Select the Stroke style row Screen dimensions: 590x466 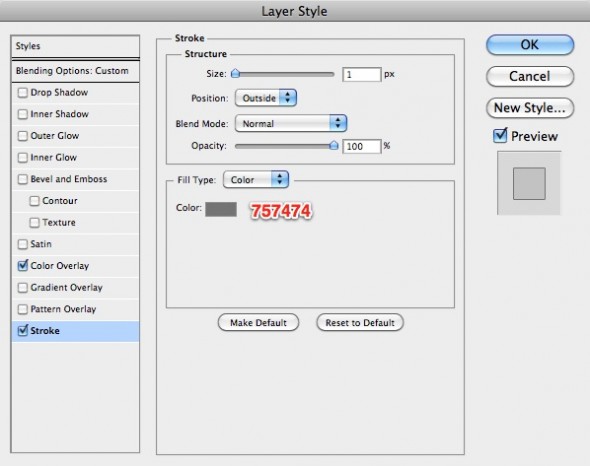click(75, 331)
